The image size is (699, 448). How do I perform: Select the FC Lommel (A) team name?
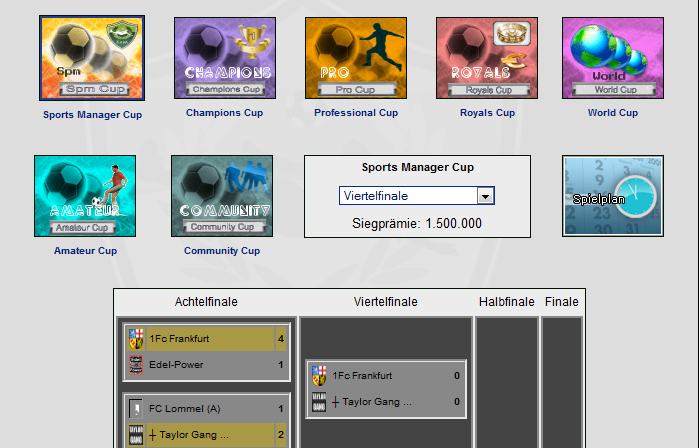[185, 409]
